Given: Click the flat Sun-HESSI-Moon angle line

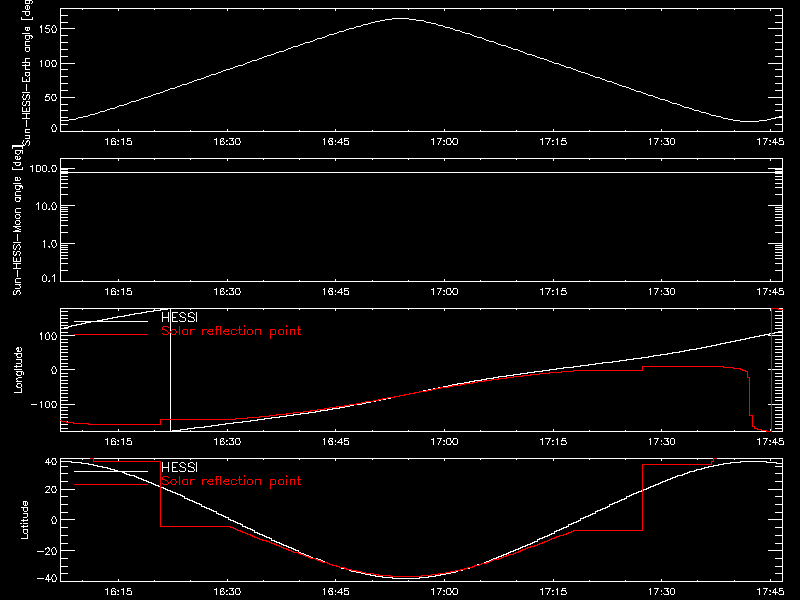Looking at the screenshot, I should pos(421,172).
